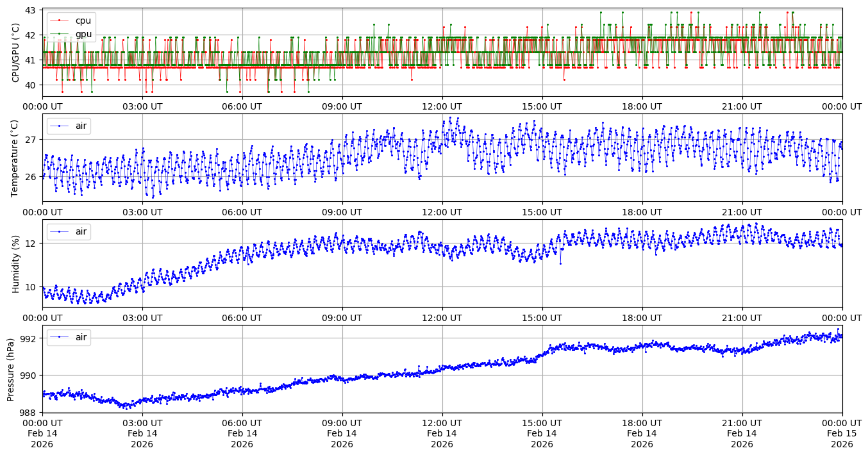This screenshot has height=455, width=868.
Task: Click the 43 tick on CPU/GPU axis
Action: (31, 11)
